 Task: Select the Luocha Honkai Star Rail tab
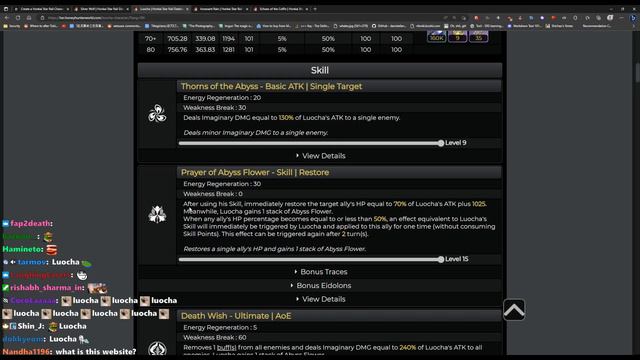161,9
